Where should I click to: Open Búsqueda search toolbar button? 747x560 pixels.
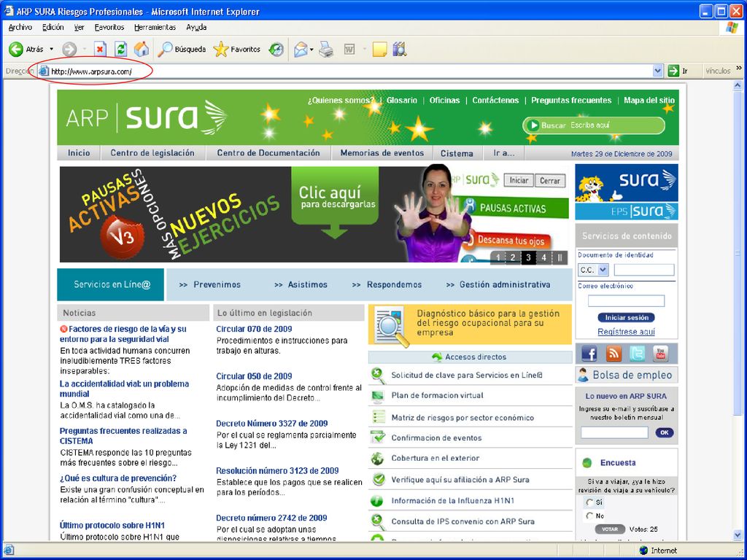pos(182,49)
